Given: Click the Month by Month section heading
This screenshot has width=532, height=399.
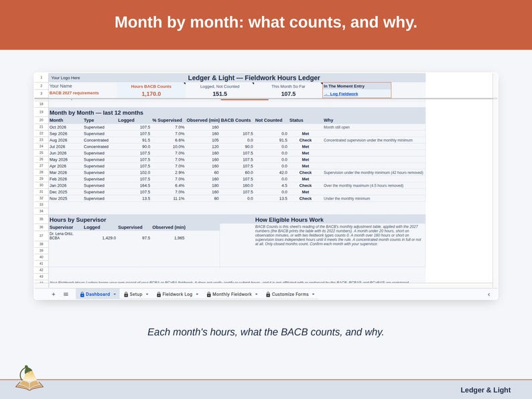Looking at the screenshot, I should click(x=96, y=112).
